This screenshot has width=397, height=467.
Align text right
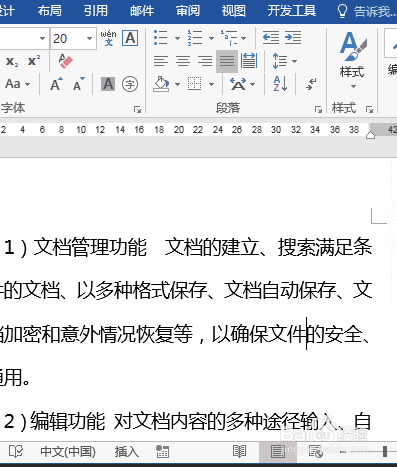point(205,61)
